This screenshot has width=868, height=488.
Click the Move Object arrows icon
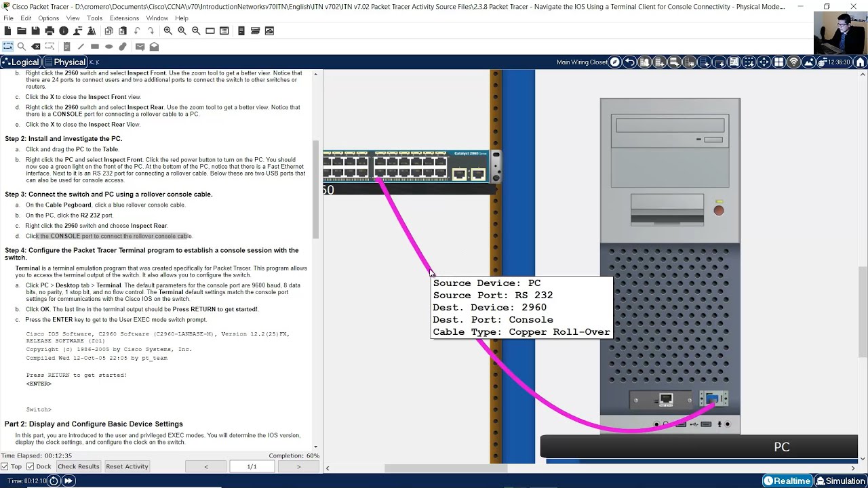point(764,62)
